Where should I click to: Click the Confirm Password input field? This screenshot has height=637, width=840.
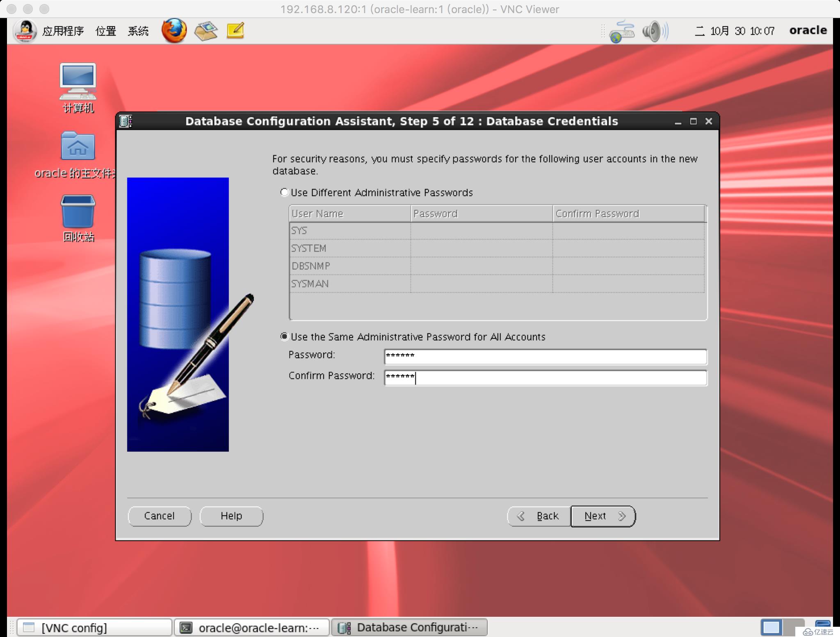(x=545, y=377)
